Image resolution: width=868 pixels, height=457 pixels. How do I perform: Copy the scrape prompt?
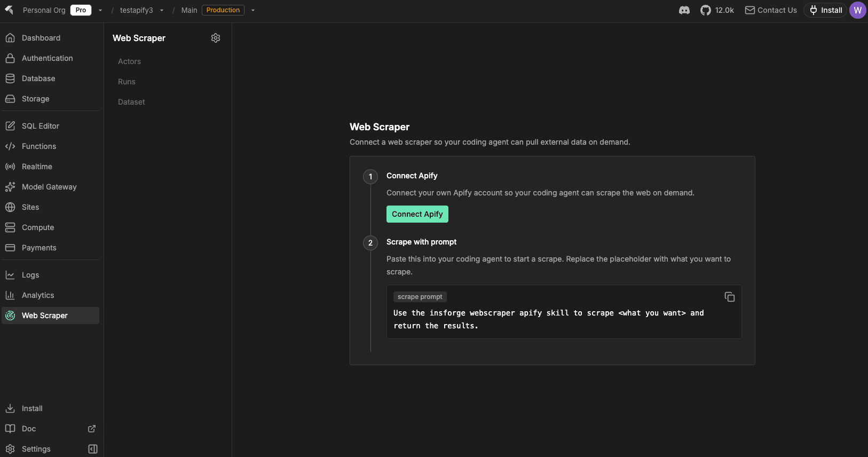coord(729,297)
